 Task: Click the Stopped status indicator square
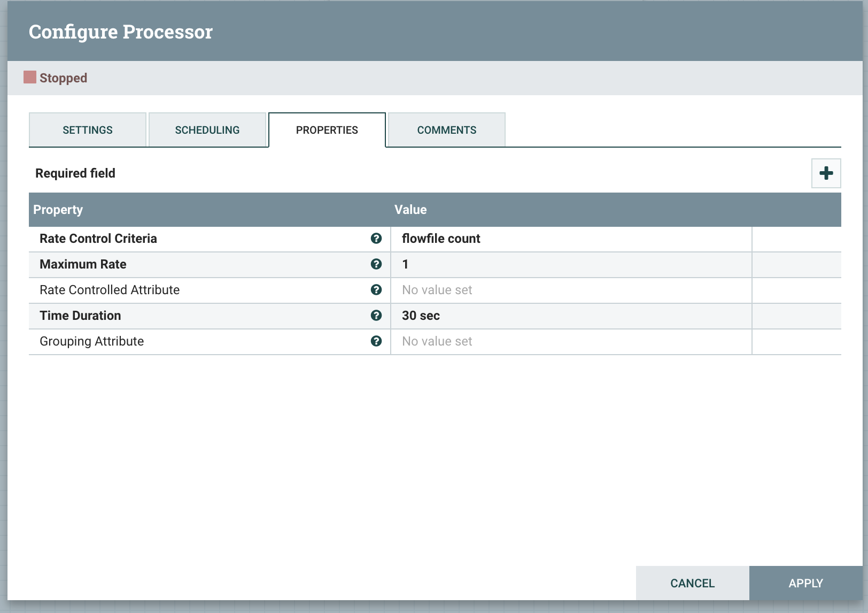pyautogui.click(x=29, y=77)
